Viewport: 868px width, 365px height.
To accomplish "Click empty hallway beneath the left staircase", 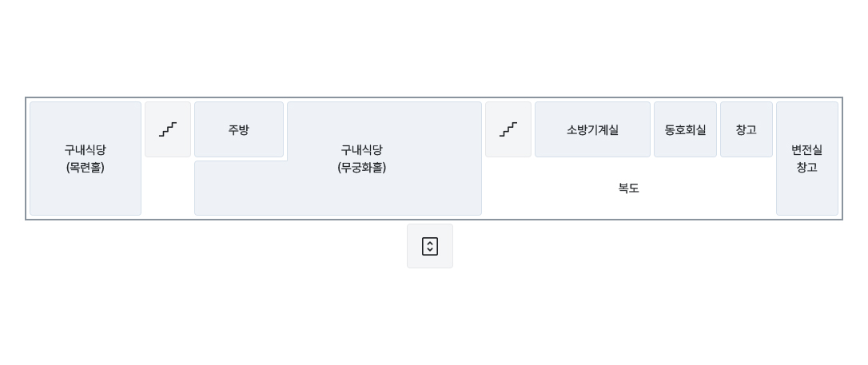I will [x=168, y=187].
